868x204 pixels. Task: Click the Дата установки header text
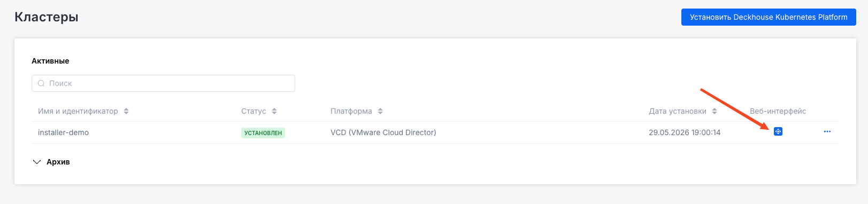coord(678,111)
